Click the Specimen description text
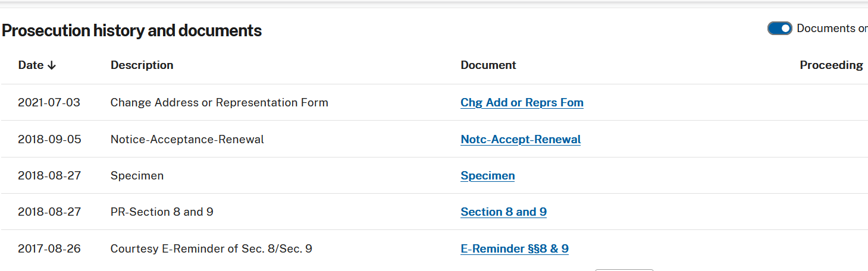This screenshot has width=868, height=271. click(137, 176)
